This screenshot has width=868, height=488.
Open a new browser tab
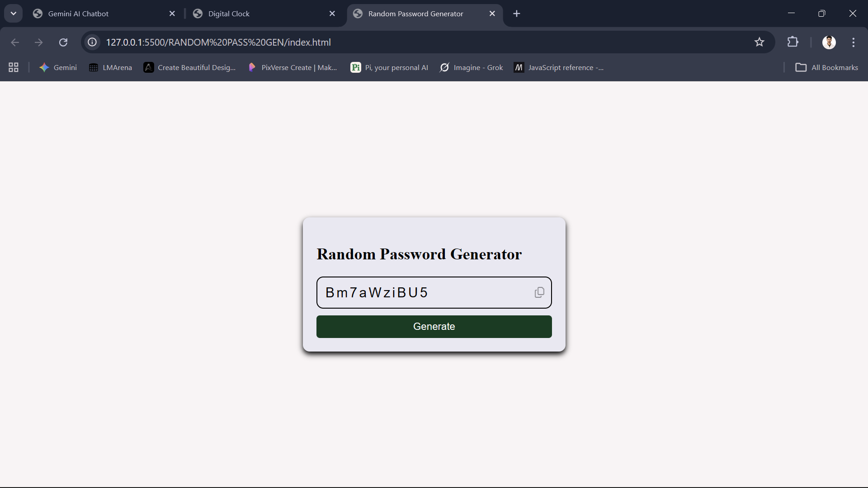point(517,14)
